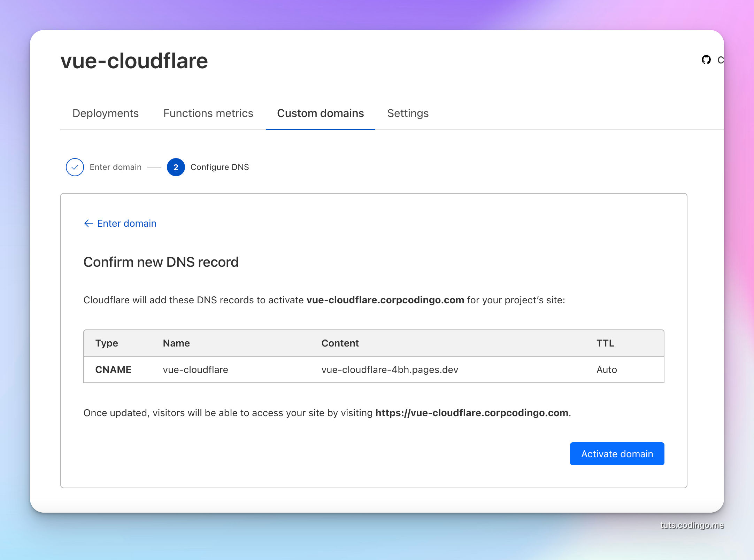Click vue-cloudflare-4bh.pages.dev content cell
Image resolution: width=754 pixels, height=560 pixels.
coord(390,370)
